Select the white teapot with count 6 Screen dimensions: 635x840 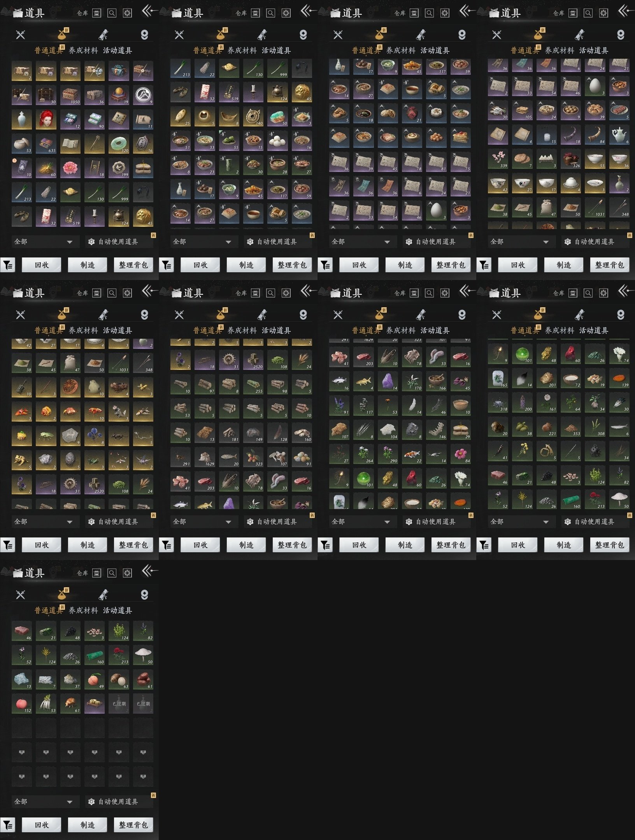click(x=619, y=135)
